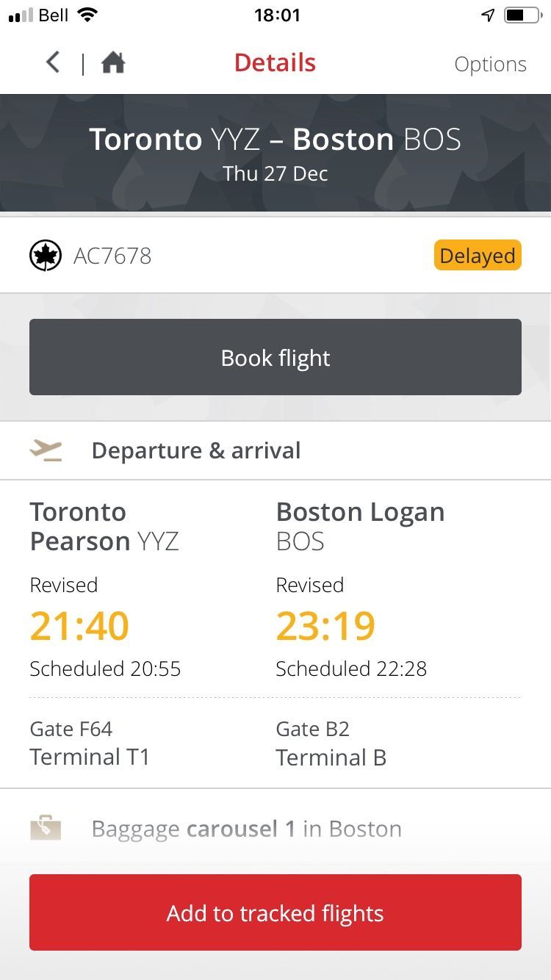Tap the departure plane icon
551x980 pixels.
click(x=46, y=450)
